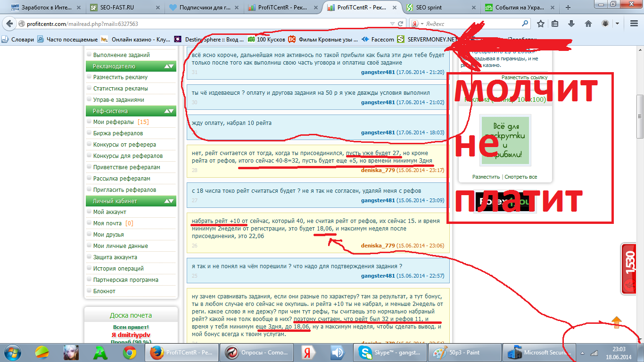This screenshot has height=362, width=644.
Task: Click Разместить link under the banner
Action: point(486,177)
